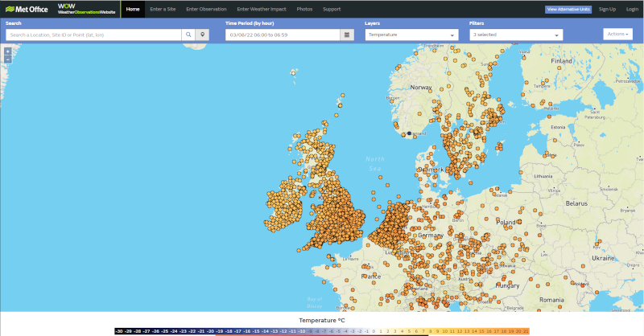644x336 pixels.
Task: Click the location pin icon button
Action: tap(203, 35)
